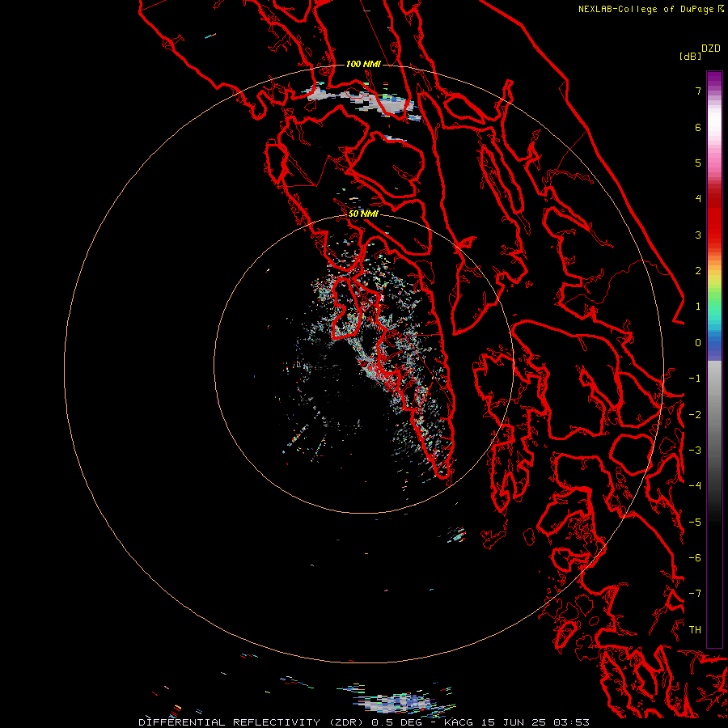Image resolution: width=728 pixels, height=728 pixels.
Task: Click the scale tick label 2
Action: tap(698, 271)
